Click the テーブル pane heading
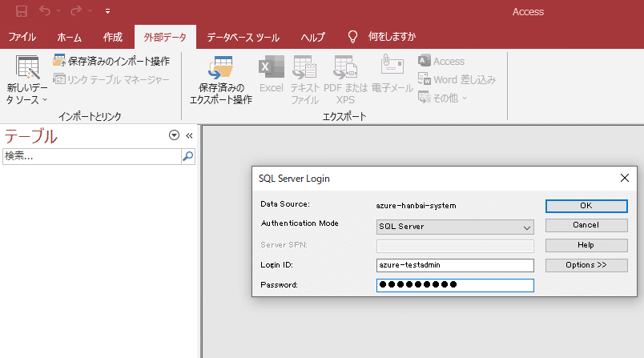Screen dimensions: 644x358 point(30,136)
